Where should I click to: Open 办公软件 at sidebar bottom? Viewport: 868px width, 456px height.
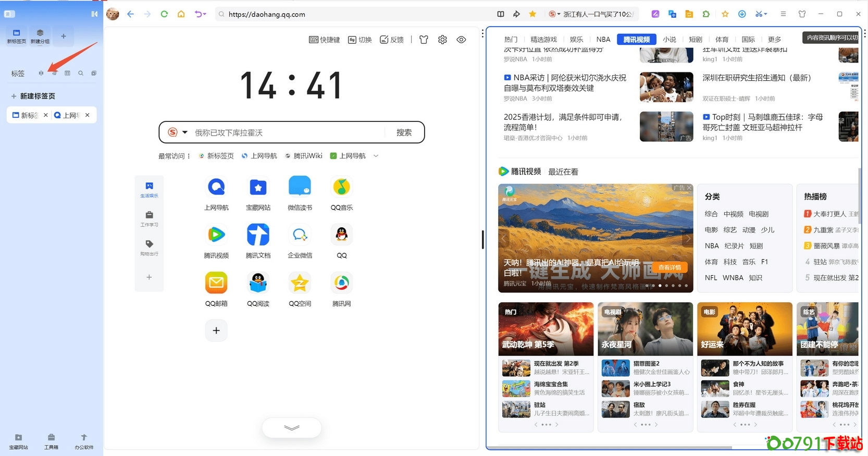point(84,441)
